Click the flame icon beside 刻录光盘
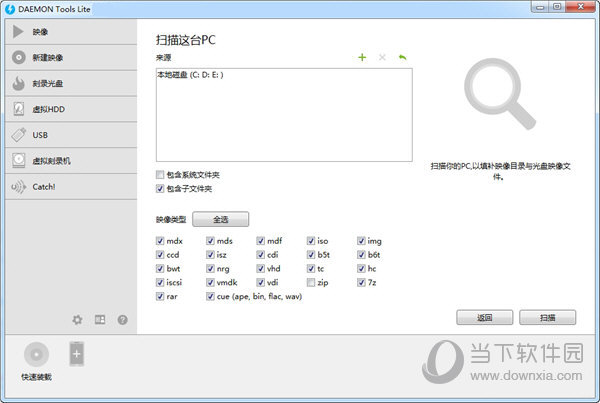Screen dimensions: 600x403 click(18, 83)
